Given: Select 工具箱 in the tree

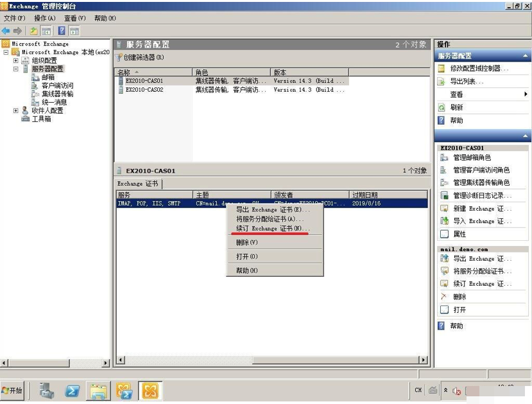Looking at the screenshot, I should [x=41, y=119].
